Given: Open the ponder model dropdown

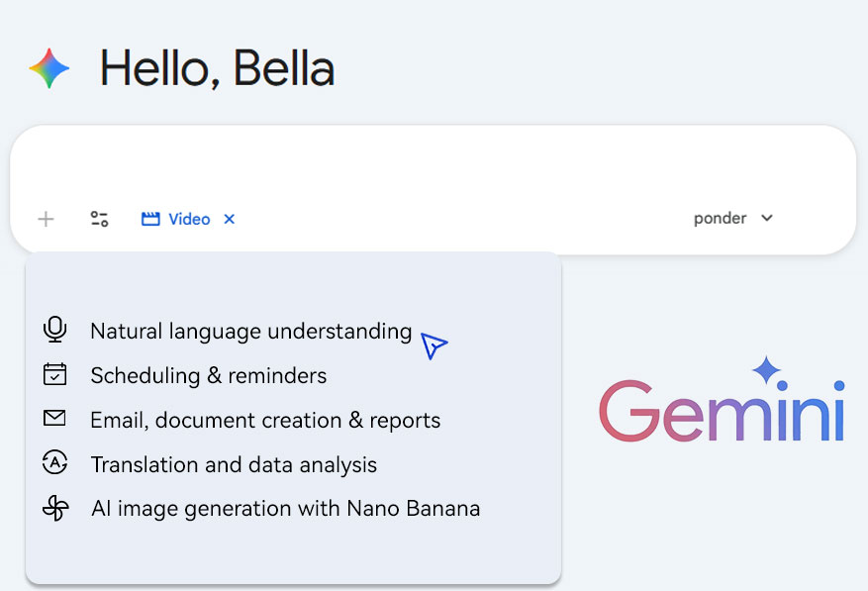Looking at the screenshot, I should (721, 218).
